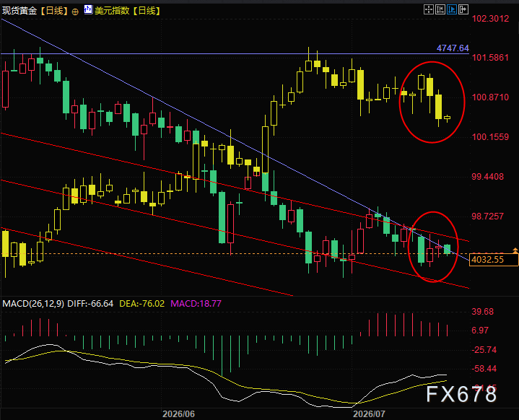The image size is (519, 420).
Task: Click the 102.3012 top scale value
Action: tap(491, 19)
